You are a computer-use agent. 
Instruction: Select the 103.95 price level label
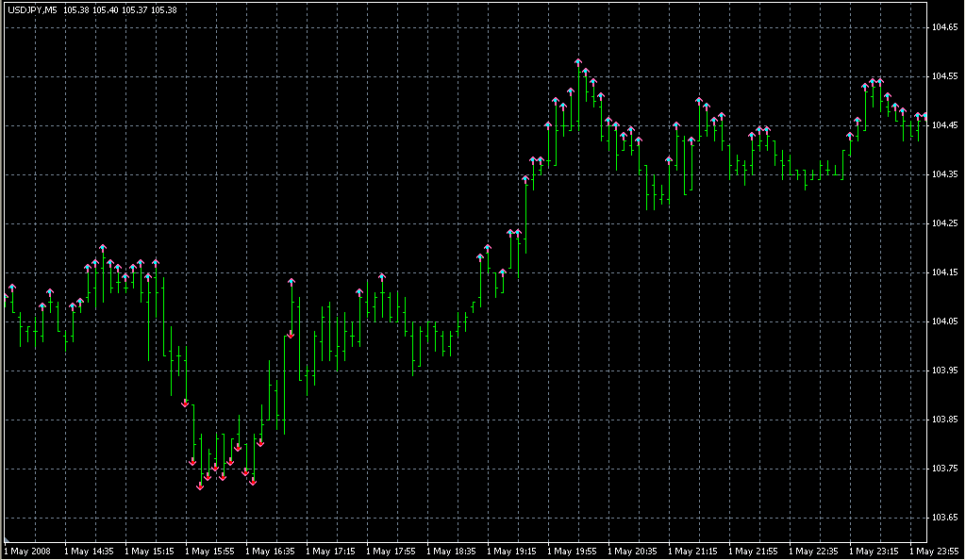click(x=945, y=371)
